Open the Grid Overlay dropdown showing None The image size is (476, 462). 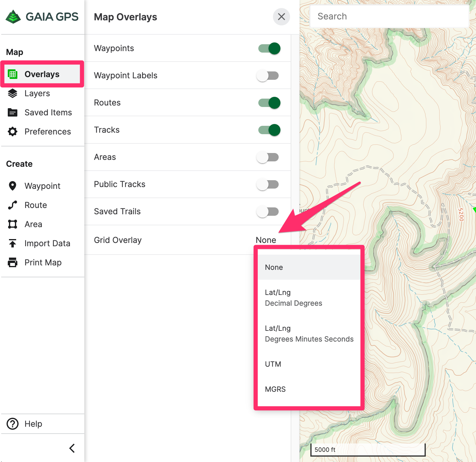(266, 240)
